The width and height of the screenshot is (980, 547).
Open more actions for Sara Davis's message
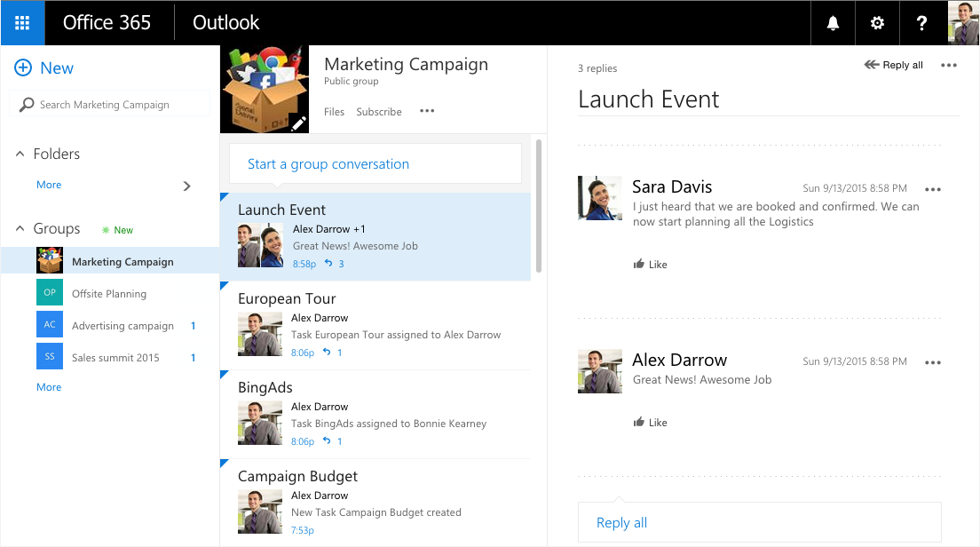[932, 189]
